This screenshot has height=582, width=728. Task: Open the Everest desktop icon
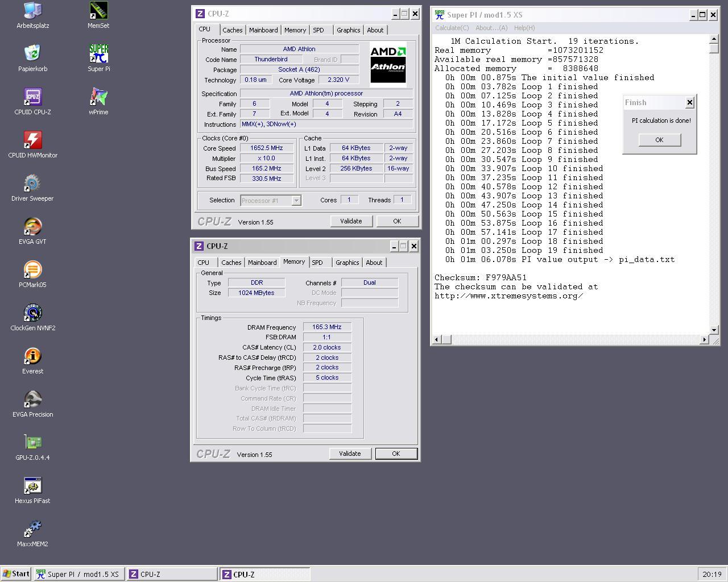32,360
